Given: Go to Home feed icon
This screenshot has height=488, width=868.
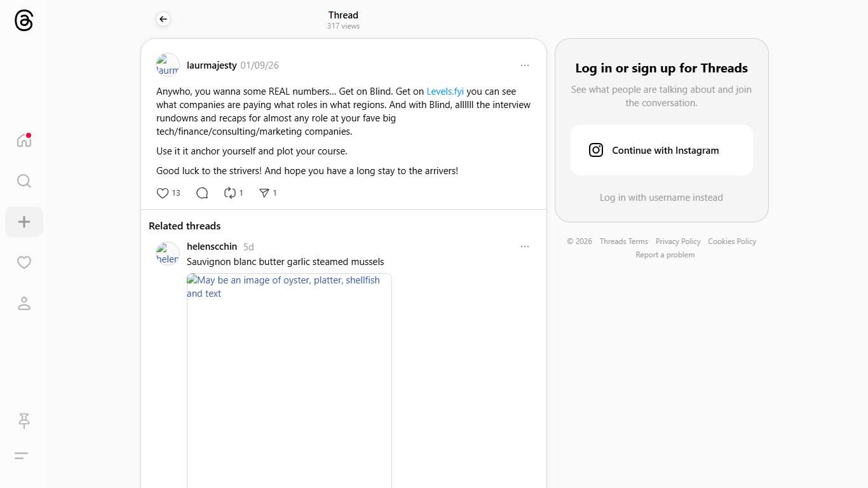Looking at the screenshot, I should (x=24, y=140).
